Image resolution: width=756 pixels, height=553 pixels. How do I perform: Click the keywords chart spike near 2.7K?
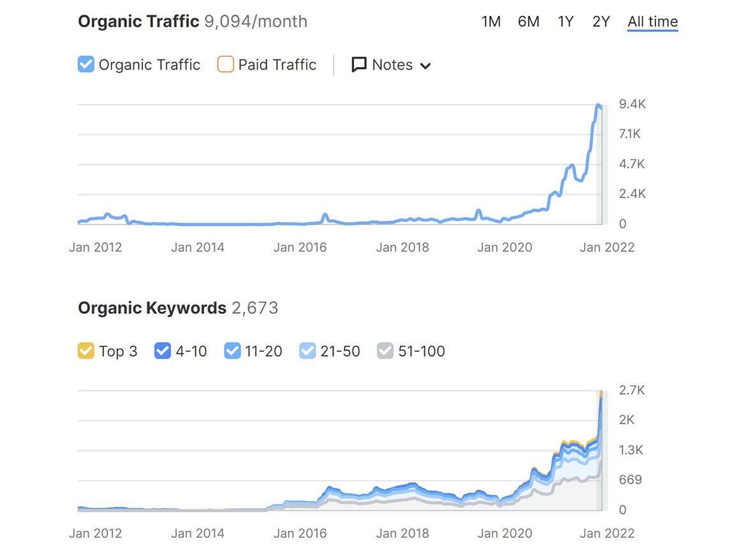[x=601, y=392]
